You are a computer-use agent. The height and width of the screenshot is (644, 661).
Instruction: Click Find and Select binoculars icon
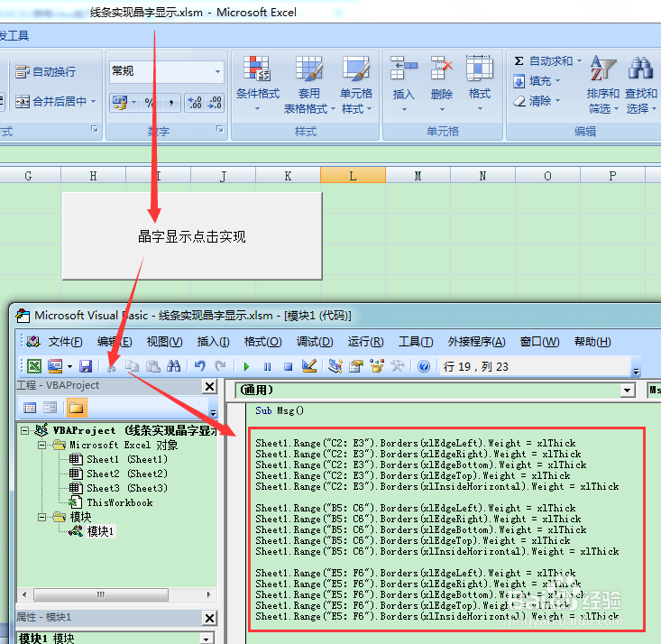click(x=640, y=69)
